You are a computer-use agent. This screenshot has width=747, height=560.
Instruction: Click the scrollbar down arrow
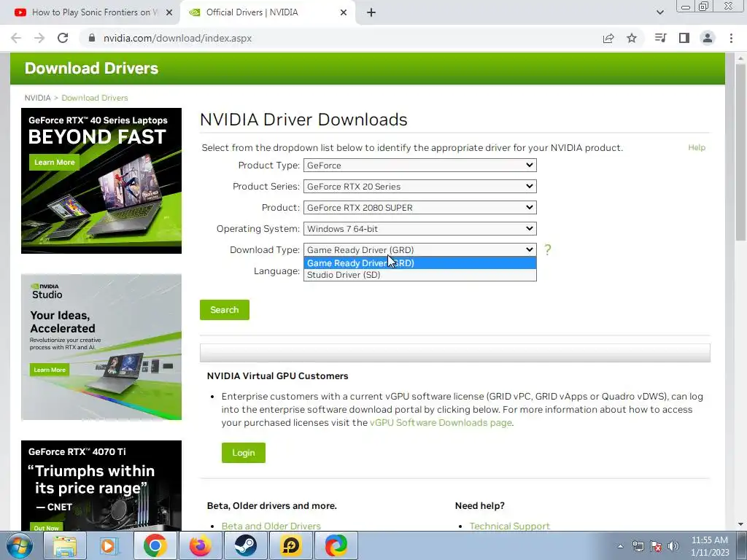coord(740,525)
